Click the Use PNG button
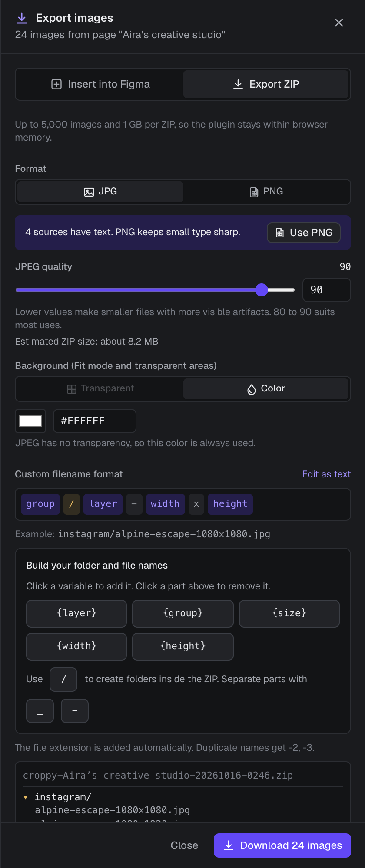 click(x=303, y=233)
